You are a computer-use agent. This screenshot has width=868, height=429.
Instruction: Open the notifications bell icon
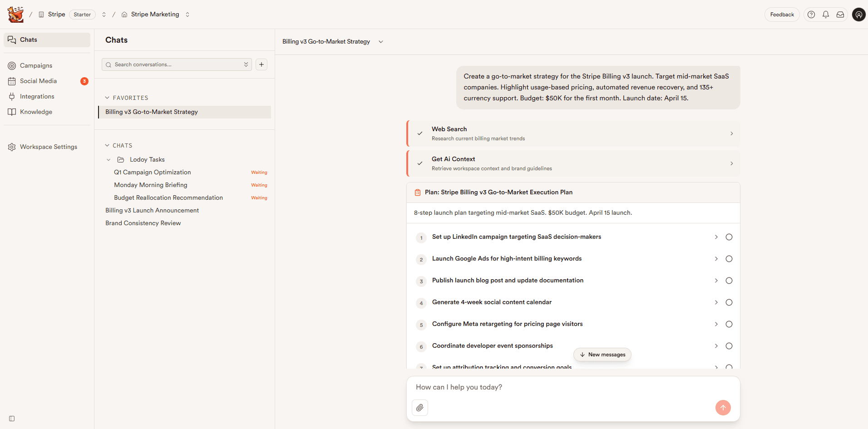826,15
